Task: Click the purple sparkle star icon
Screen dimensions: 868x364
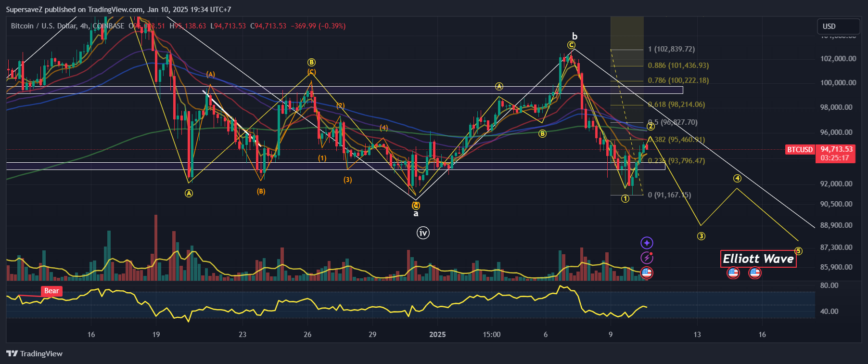Action: (x=647, y=243)
